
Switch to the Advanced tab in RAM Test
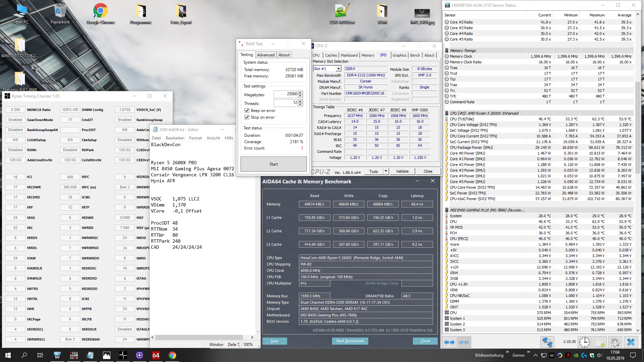pyautogui.click(x=266, y=55)
